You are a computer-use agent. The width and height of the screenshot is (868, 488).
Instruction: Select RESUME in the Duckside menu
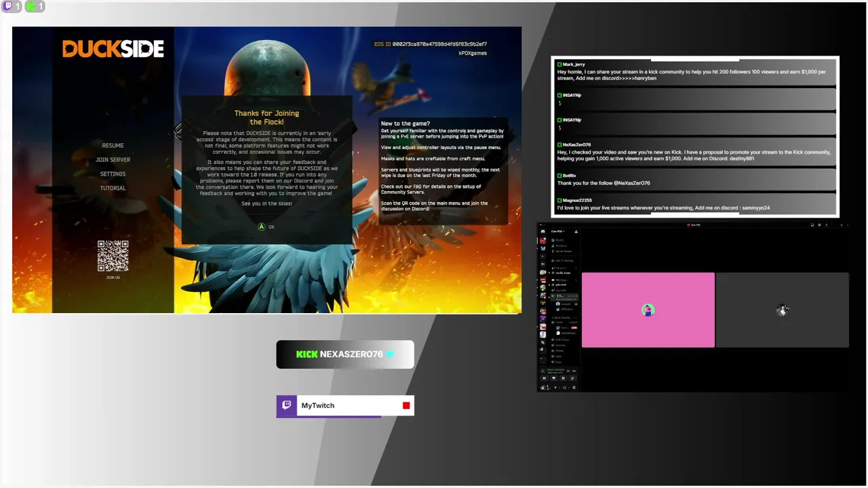(x=113, y=146)
